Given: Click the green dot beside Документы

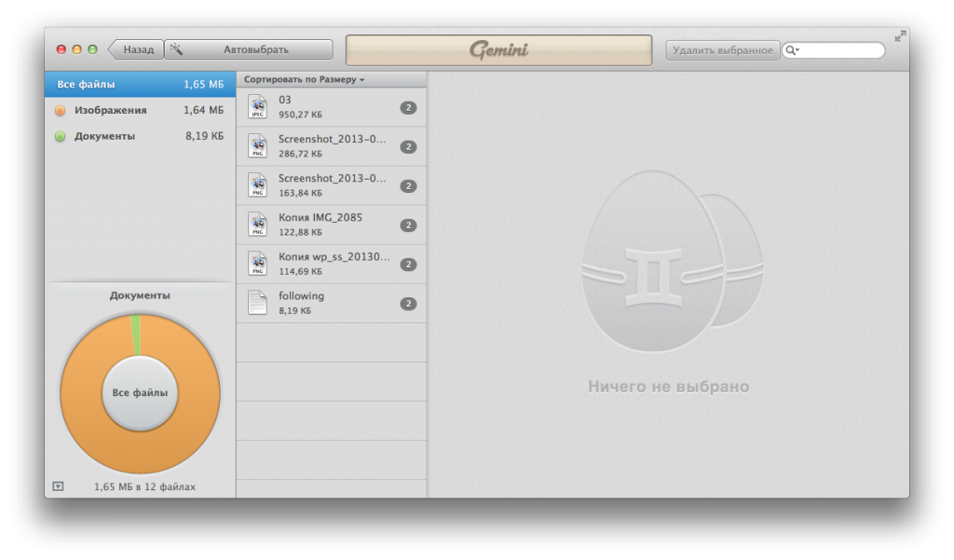Looking at the screenshot, I should [61, 136].
